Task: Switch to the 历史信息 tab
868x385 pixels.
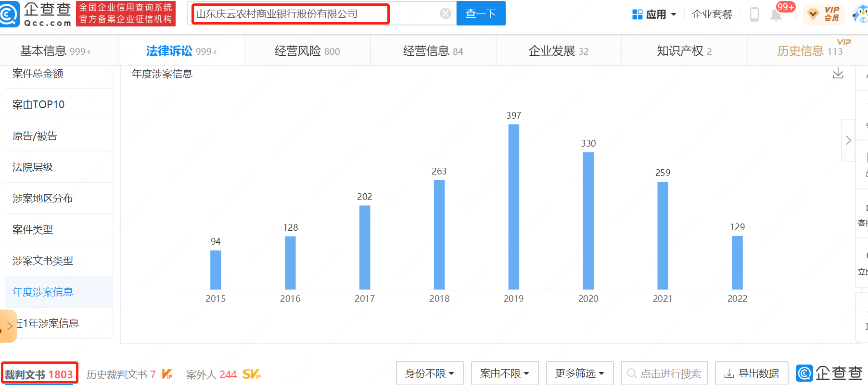Action: (x=810, y=51)
